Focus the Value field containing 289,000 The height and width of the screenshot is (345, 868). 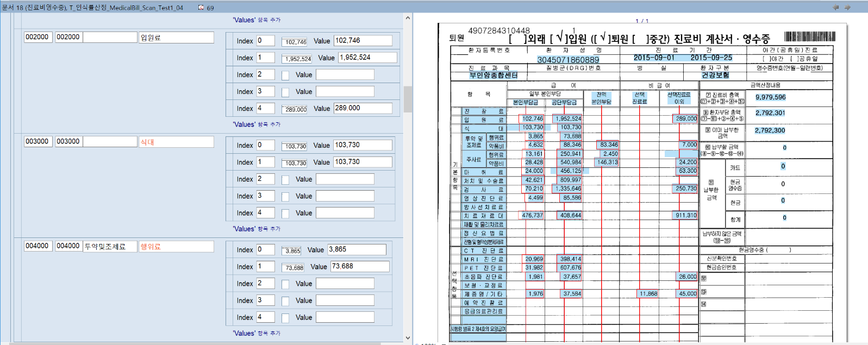(x=363, y=108)
